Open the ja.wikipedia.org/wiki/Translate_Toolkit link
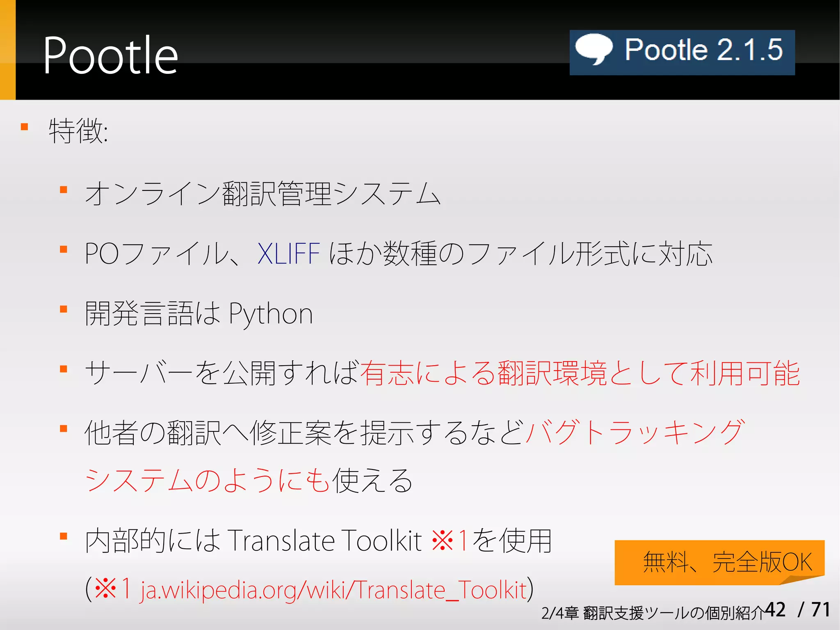 pos(334,590)
